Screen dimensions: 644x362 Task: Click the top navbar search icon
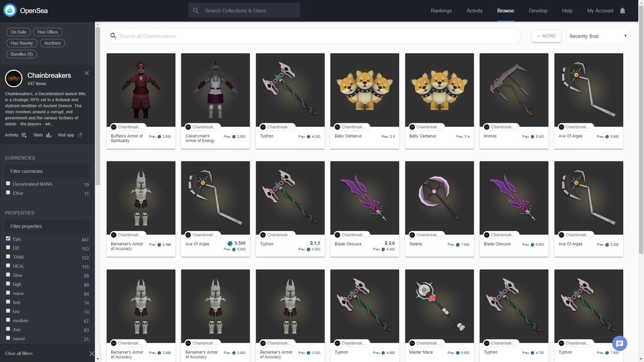(x=195, y=11)
